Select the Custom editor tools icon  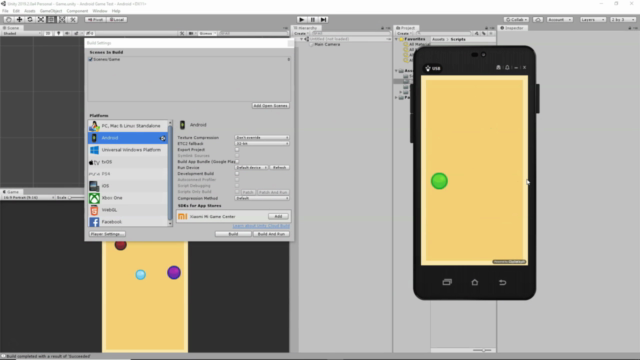[x=73, y=20]
